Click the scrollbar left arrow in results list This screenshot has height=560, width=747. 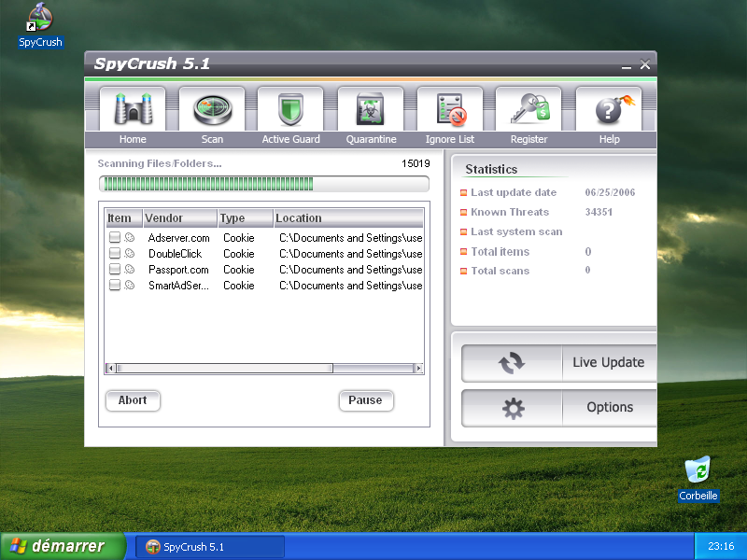point(110,368)
